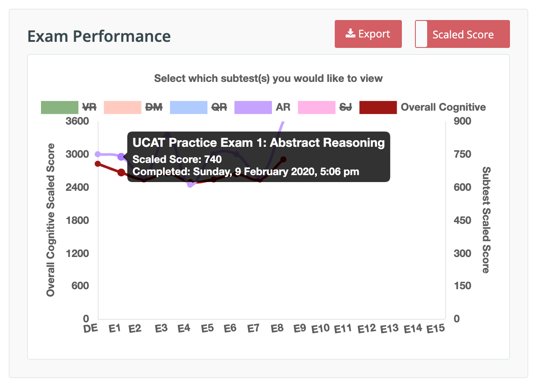Click the E15 axis label

(436, 328)
